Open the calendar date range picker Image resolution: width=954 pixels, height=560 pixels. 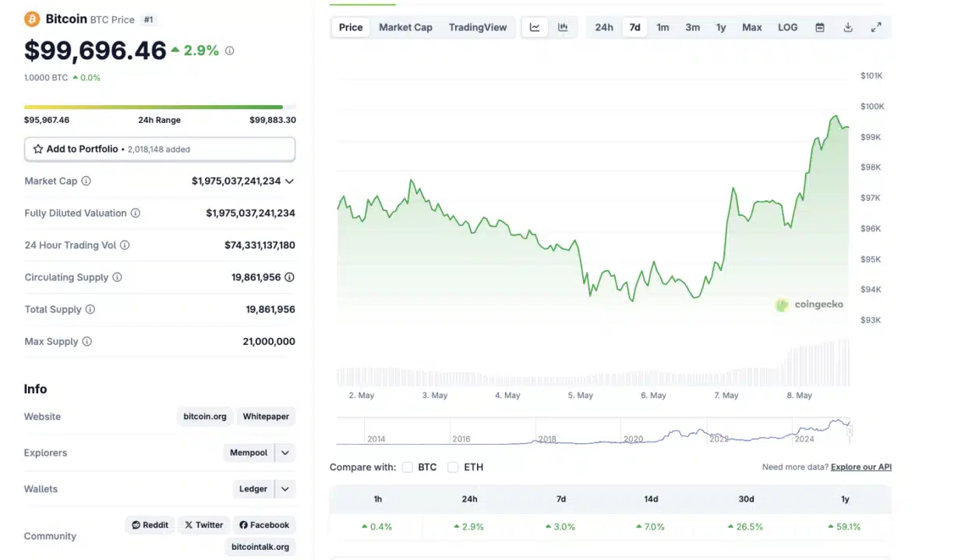[x=820, y=26]
